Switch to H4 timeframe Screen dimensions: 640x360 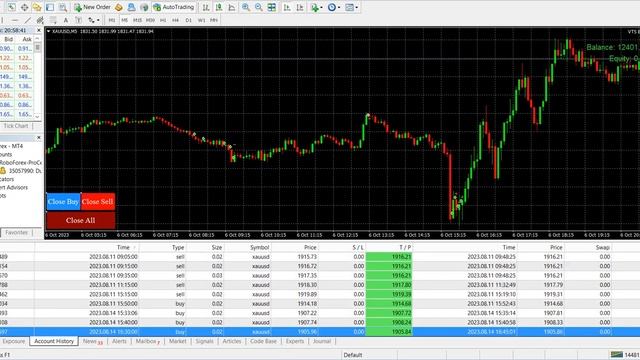[176, 20]
